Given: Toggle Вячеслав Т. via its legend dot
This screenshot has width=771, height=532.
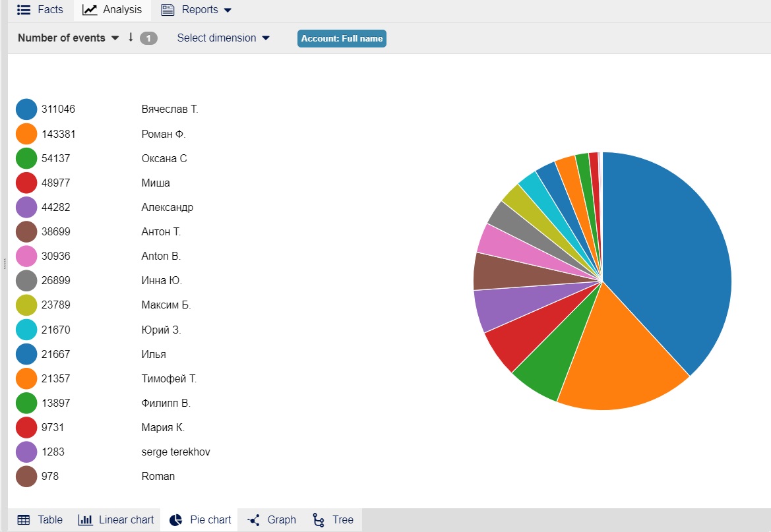Looking at the screenshot, I should [x=25, y=109].
